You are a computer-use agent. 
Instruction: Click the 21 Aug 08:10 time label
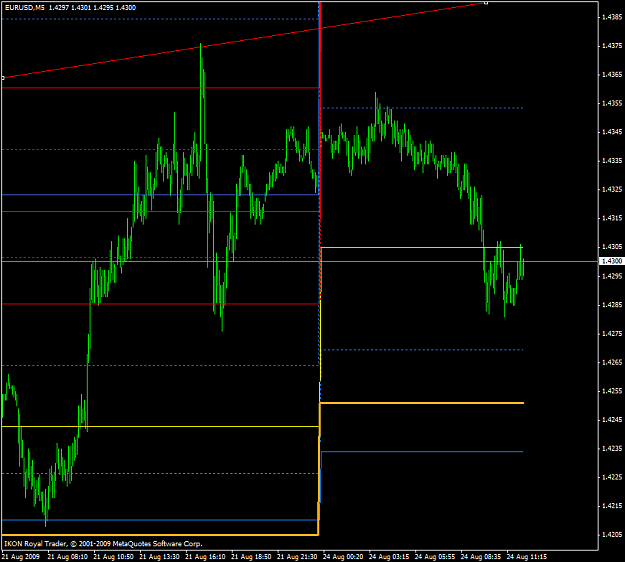[67, 556]
